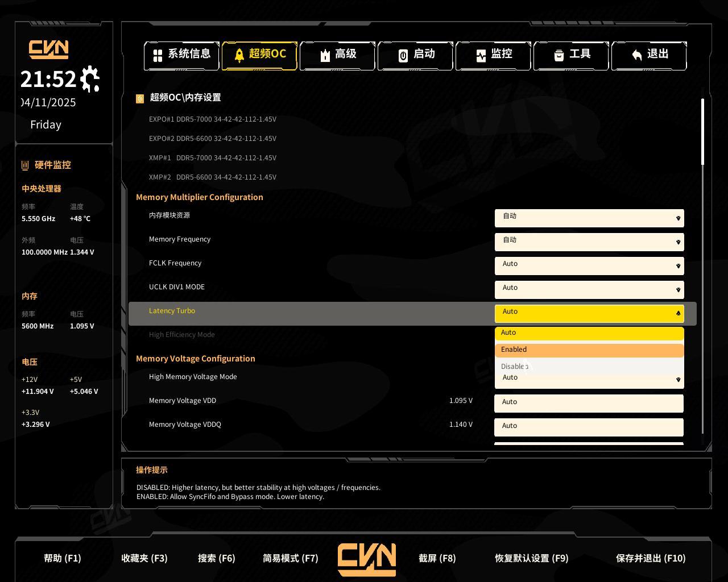Click Memory Multiplier Configuration heading
Image resolution: width=728 pixels, height=582 pixels.
(x=200, y=197)
